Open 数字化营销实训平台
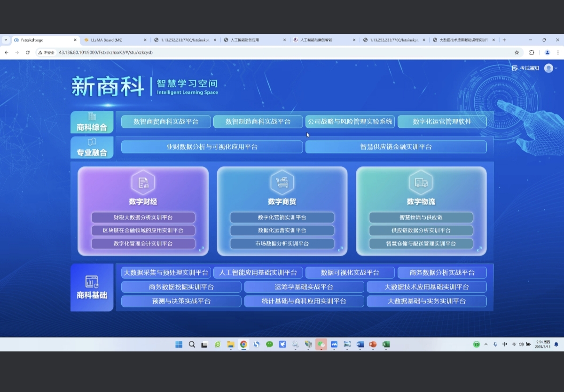Screen dimensions: 564x392 click(x=281, y=217)
